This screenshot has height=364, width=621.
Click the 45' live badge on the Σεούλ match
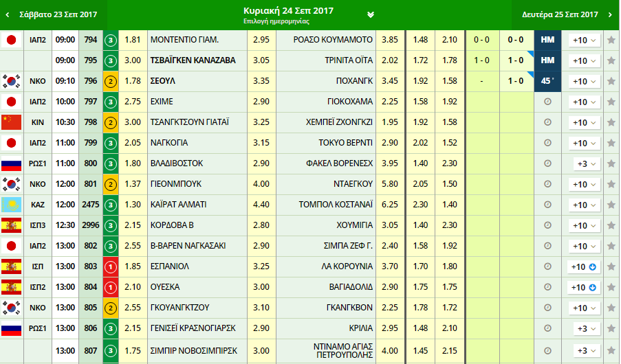click(x=547, y=81)
